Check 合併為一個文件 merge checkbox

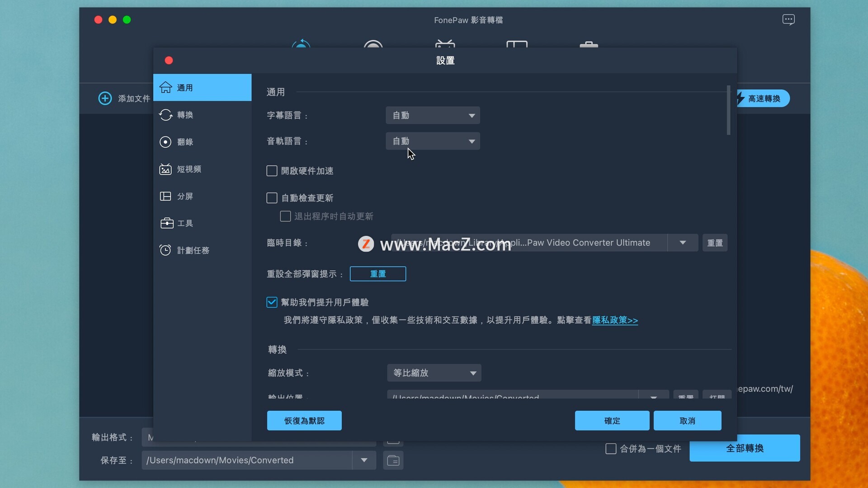point(611,449)
